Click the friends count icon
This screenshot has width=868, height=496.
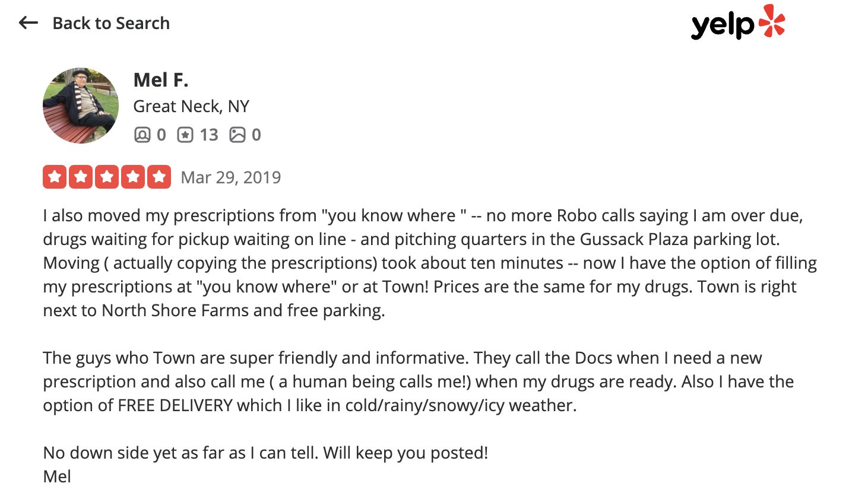(142, 135)
